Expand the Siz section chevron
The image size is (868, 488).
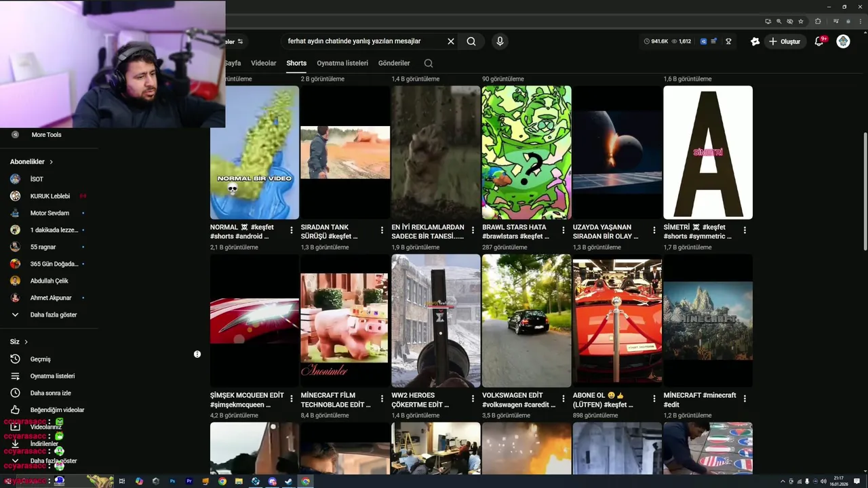[x=26, y=342]
